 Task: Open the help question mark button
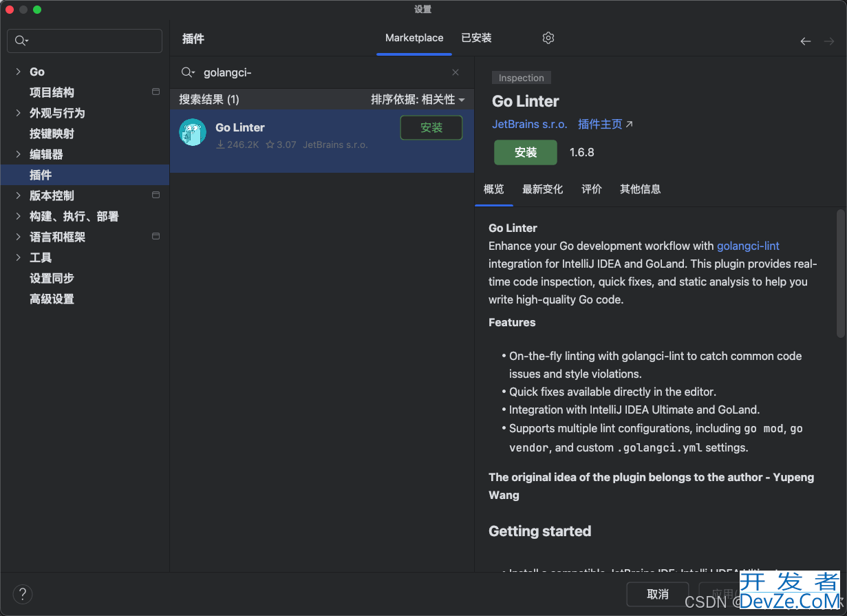coord(23,594)
